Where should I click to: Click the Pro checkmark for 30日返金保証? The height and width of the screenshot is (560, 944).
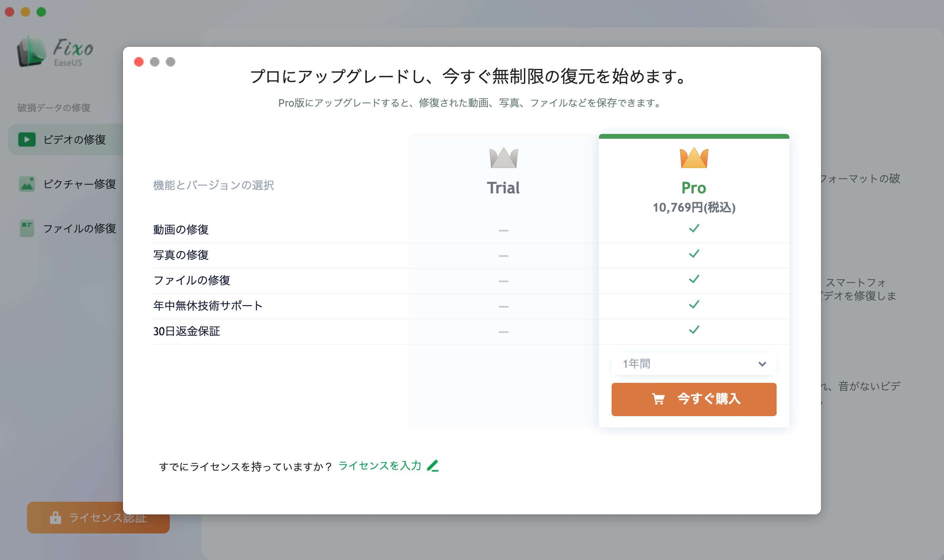(x=694, y=330)
